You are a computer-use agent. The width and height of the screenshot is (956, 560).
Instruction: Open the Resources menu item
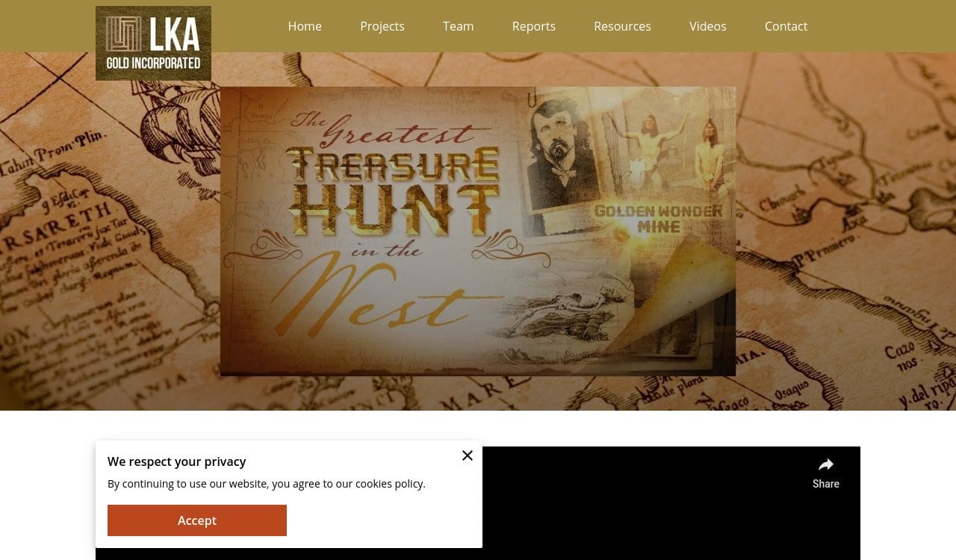tap(622, 26)
